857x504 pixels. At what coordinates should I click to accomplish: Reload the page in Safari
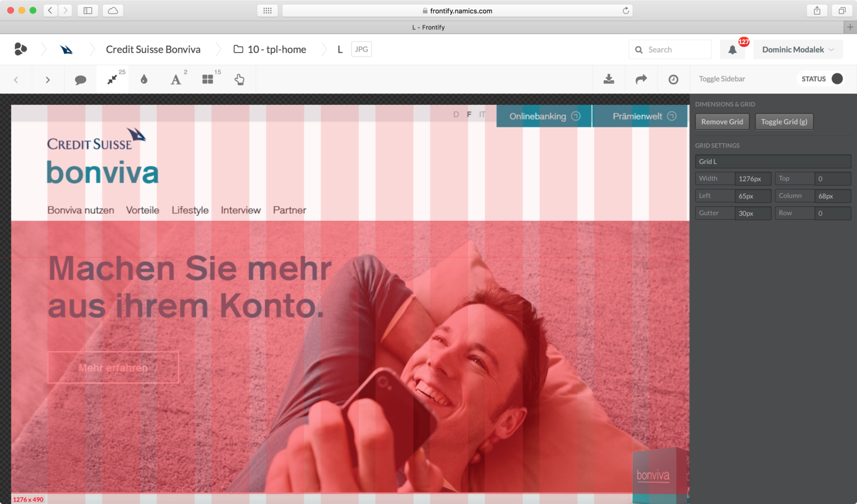coord(626,11)
